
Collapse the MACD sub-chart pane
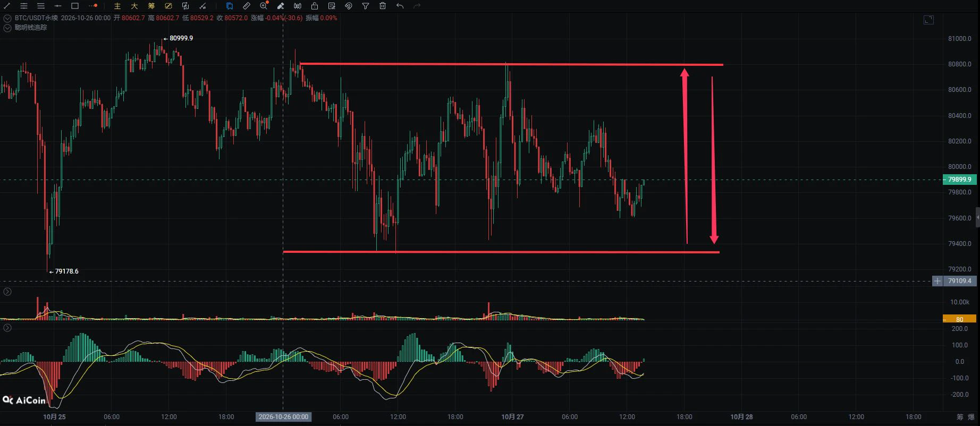(x=7, y=328)
